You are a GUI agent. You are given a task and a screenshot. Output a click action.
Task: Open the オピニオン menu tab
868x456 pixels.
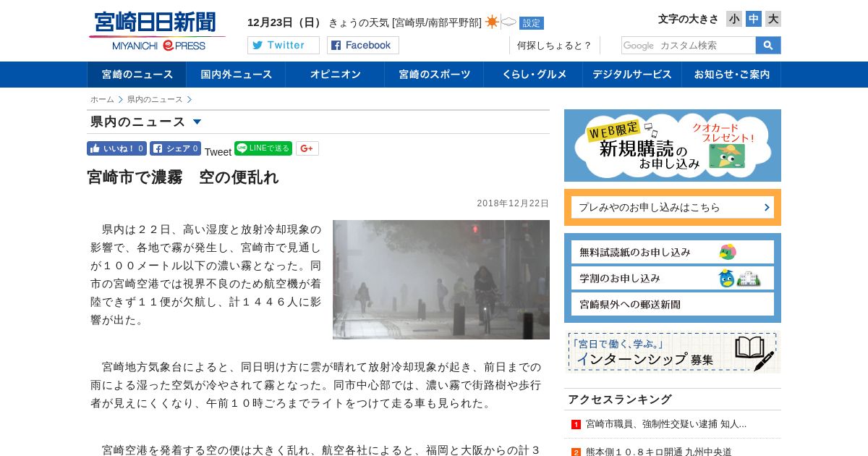click(336, 75)
